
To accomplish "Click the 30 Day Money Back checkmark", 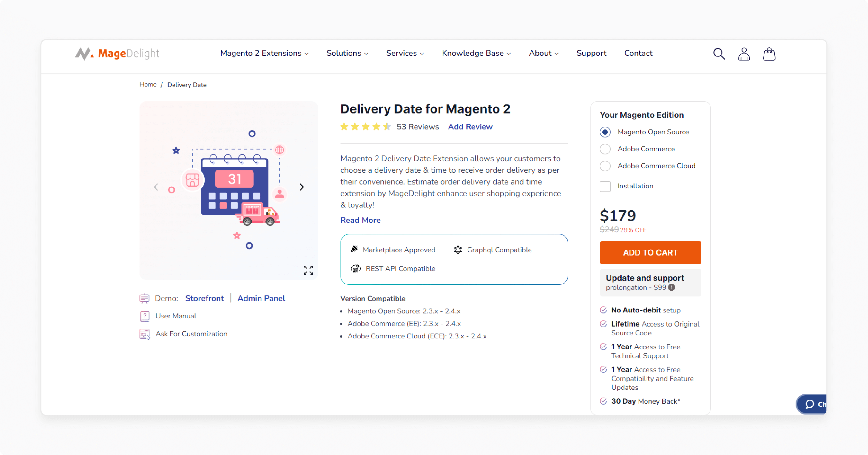I will coord(603,401).
